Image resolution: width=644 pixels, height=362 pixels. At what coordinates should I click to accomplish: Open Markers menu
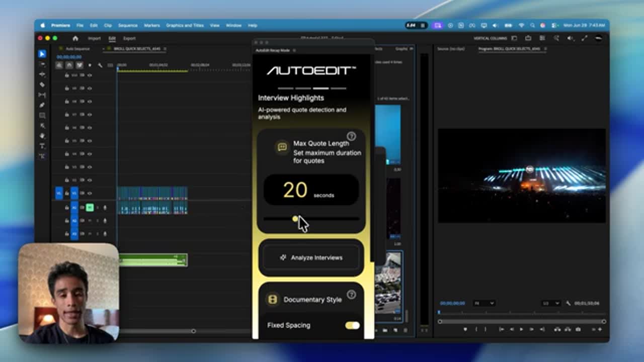[152, 25]
